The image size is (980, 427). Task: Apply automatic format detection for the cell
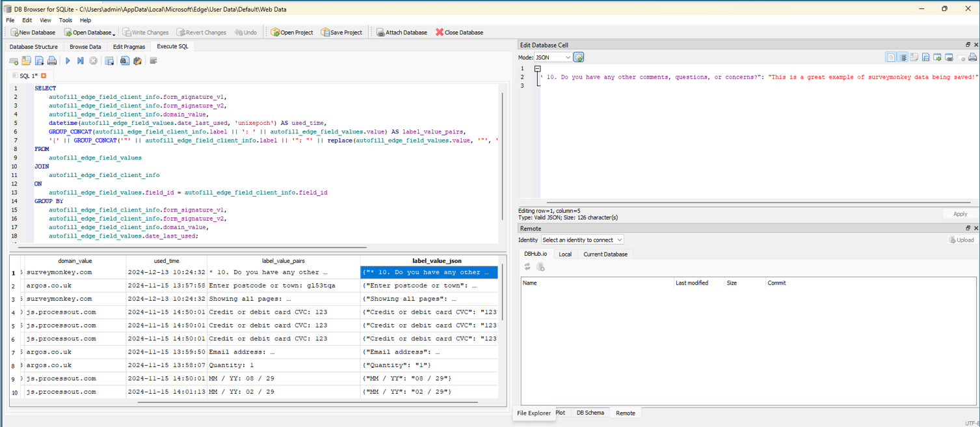[578, 57]
